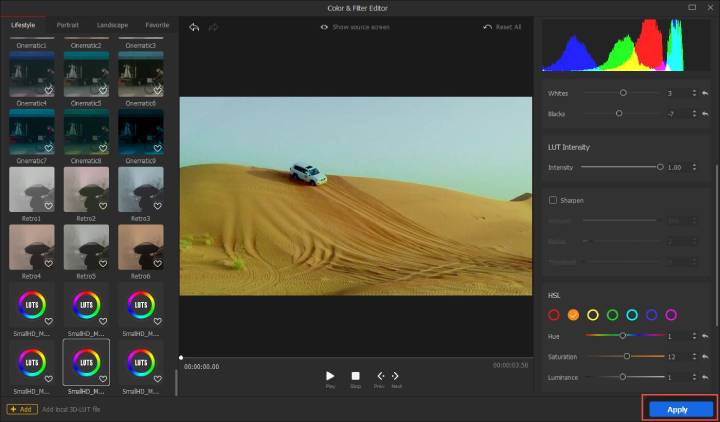Click the Blacks value stepper arrows
Viewport: 720px width, 422px height.
(x=693, y=114)
